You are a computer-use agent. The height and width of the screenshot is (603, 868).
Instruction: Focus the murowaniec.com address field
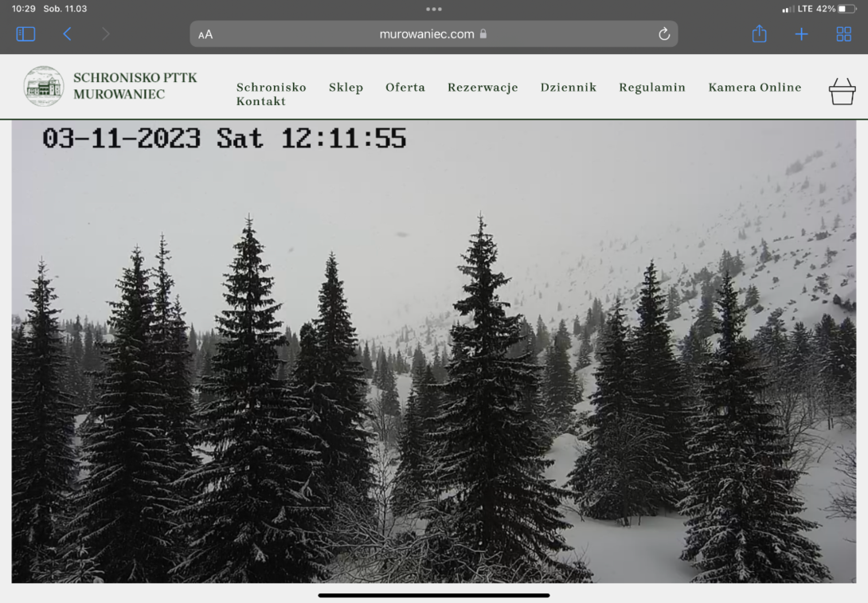tap(433, 33)
